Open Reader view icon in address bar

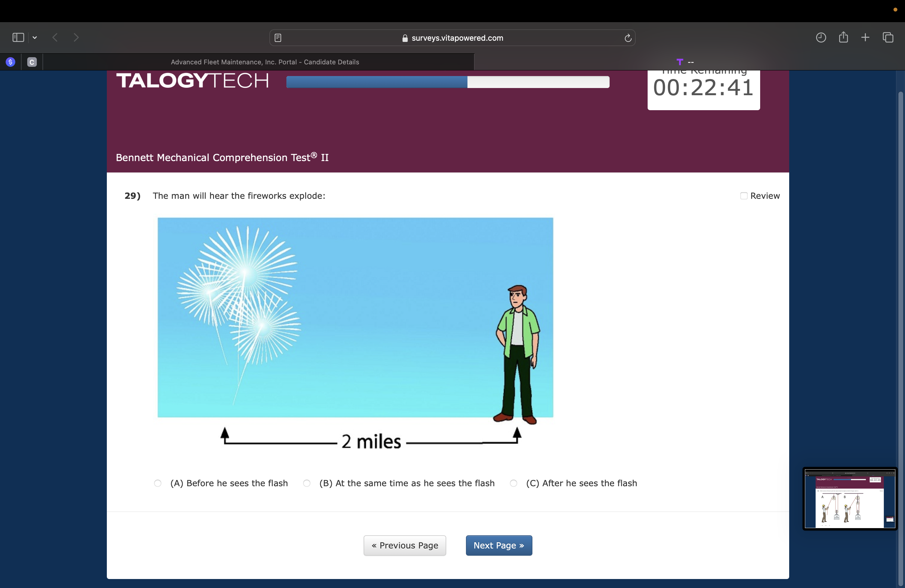click(x=278, y=38)
